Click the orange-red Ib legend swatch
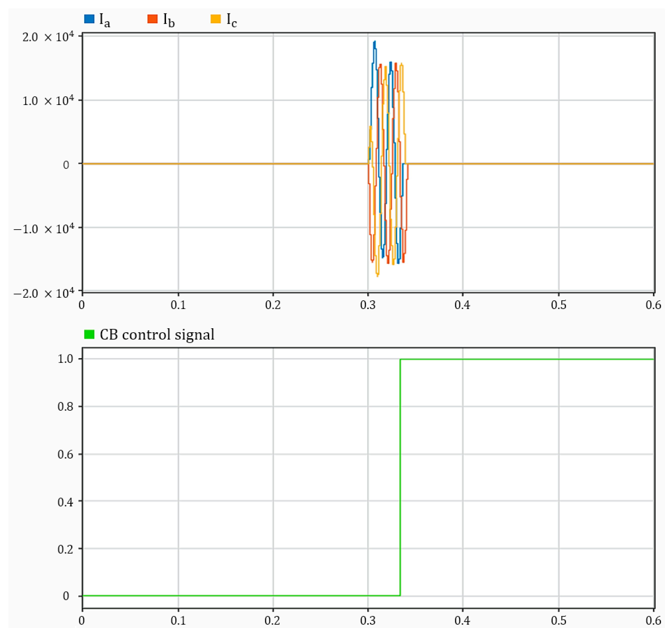 click(x=152, y=19)
